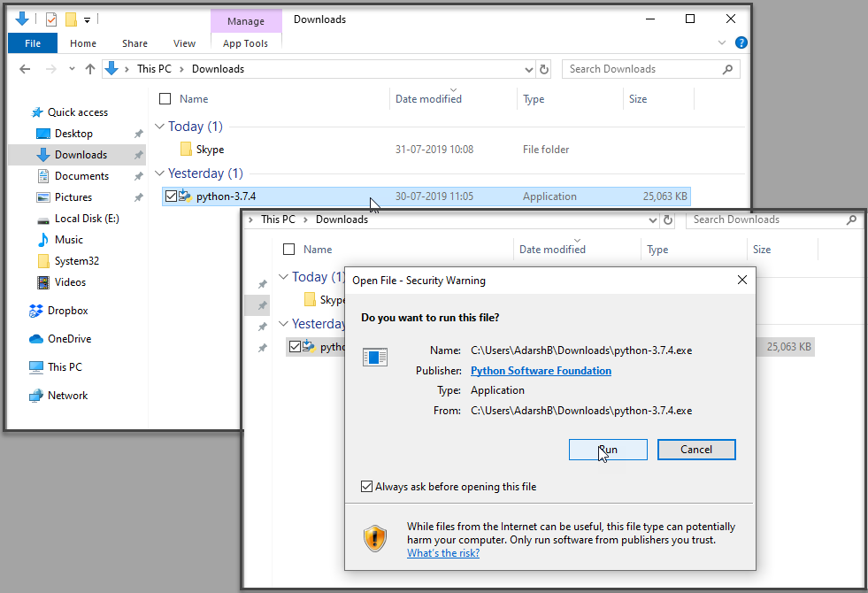
Task: Tick the select-all checkbox beside Name in back window
Action: click(x=165, y=98)
